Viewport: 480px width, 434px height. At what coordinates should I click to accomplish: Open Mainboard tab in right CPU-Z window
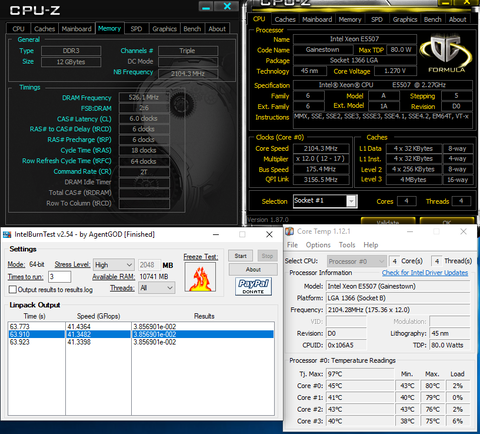tap(317, 20)
